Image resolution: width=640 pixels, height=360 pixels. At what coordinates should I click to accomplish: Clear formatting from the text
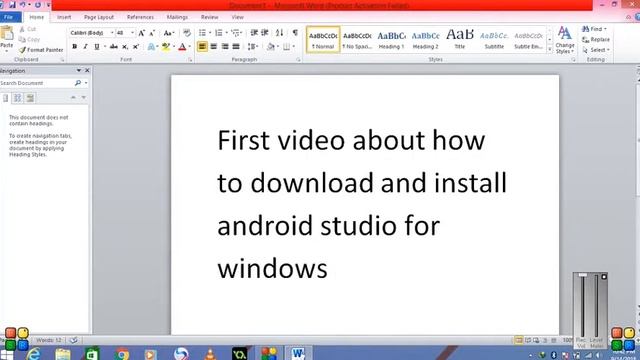coord(187,33)
